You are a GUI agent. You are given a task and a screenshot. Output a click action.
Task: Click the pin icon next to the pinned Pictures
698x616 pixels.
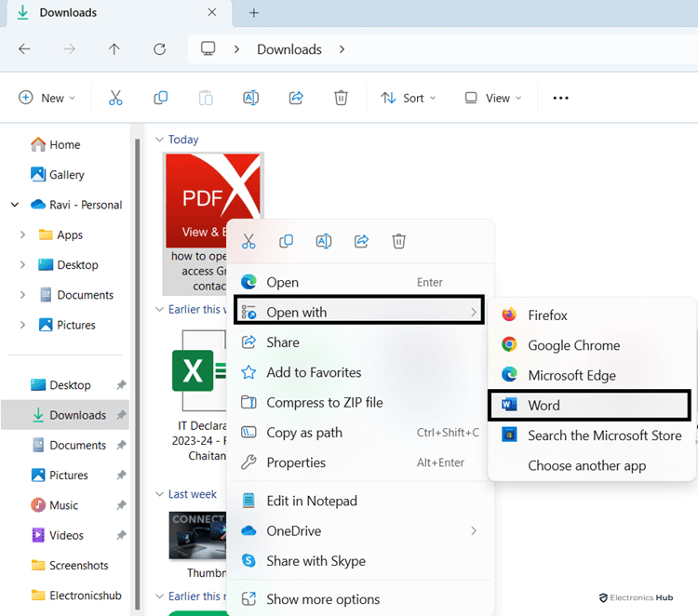pyautogui.click(x=121, y=475)
